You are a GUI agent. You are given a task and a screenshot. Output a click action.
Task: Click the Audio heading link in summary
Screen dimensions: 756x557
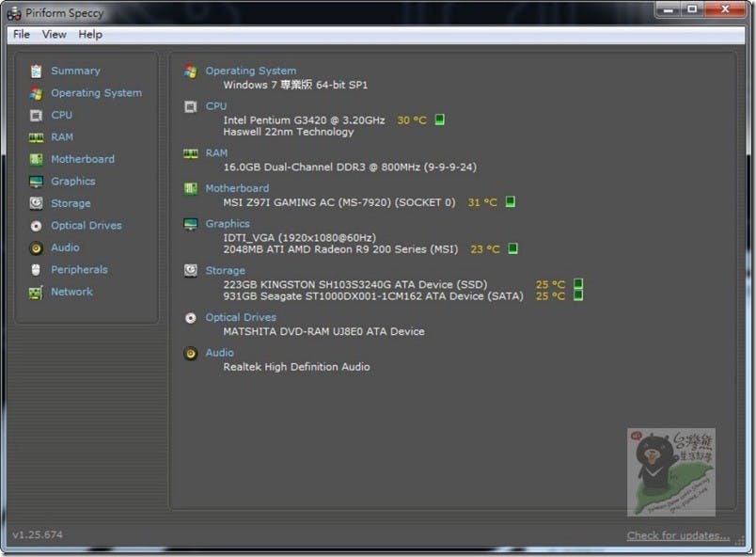(x=219, y=353)
